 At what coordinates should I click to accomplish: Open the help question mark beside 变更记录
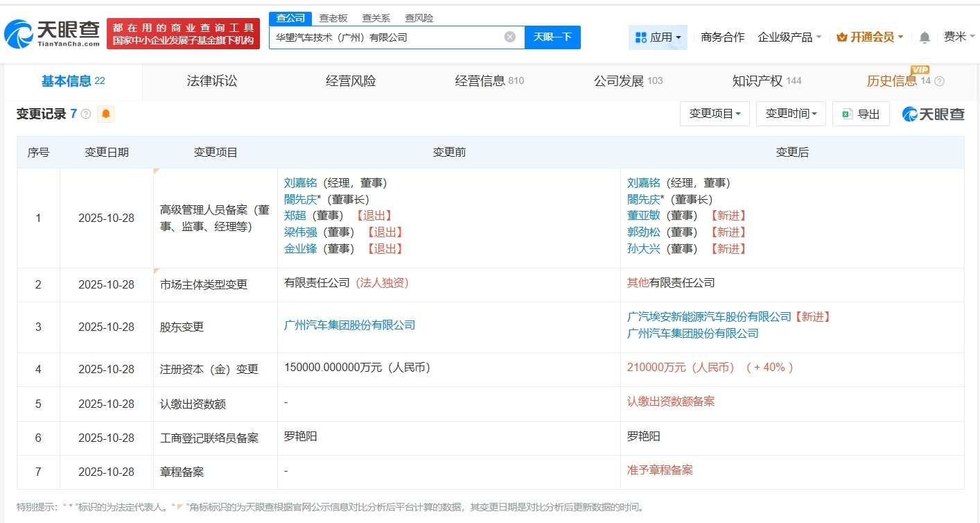click(85, 114)
